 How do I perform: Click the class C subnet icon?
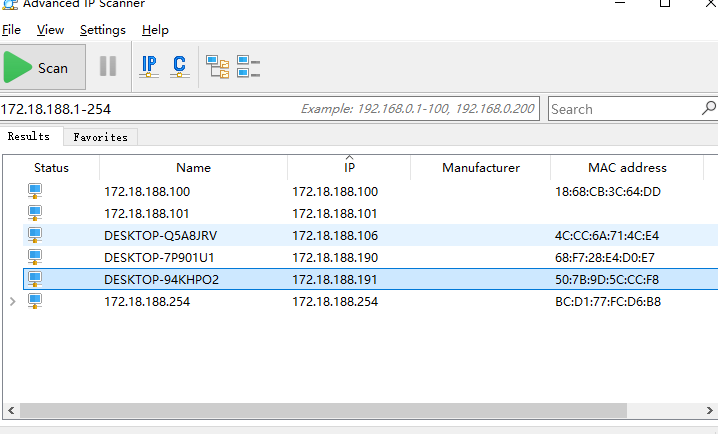[x=179, y=67]
